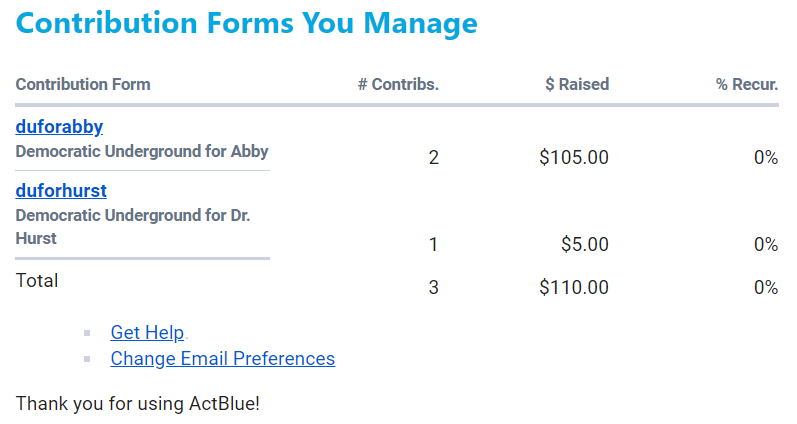Open the duforabby contribution form link
797x424 pixels.
coord(59,127)
